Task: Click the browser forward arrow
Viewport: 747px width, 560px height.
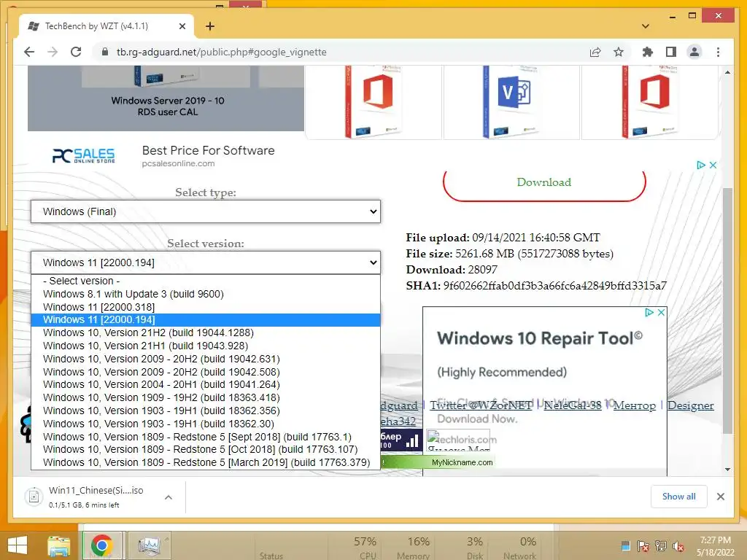Action: point(53,52)
